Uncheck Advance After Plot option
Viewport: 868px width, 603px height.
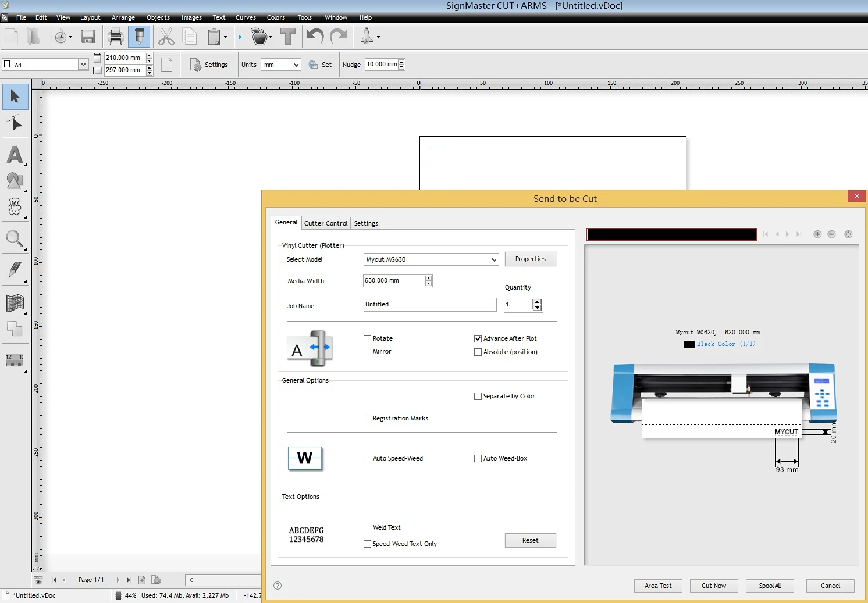coord(478,338)
